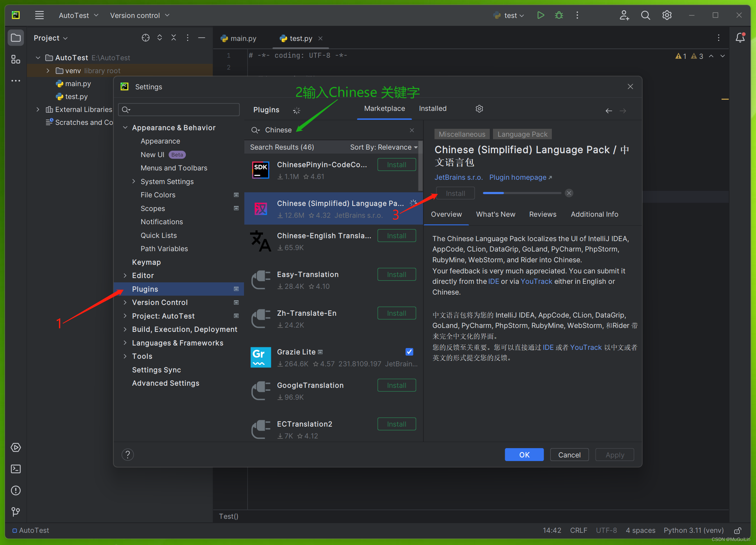
Task: Start debugging with the bug icon
Action: click(559, 15)
